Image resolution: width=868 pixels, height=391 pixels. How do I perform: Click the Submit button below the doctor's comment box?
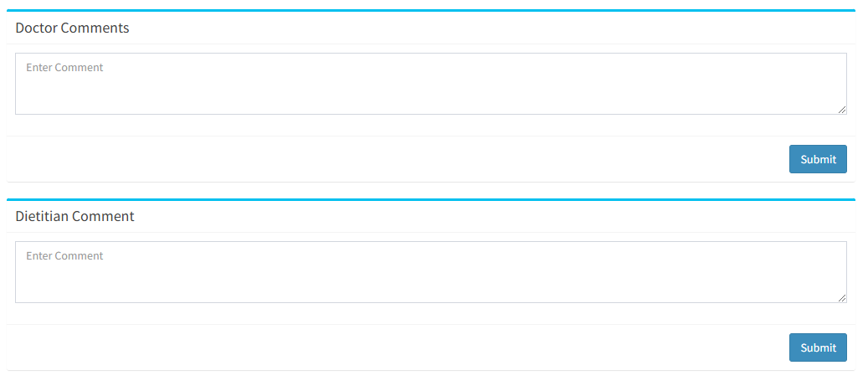(x=818, y=159)
